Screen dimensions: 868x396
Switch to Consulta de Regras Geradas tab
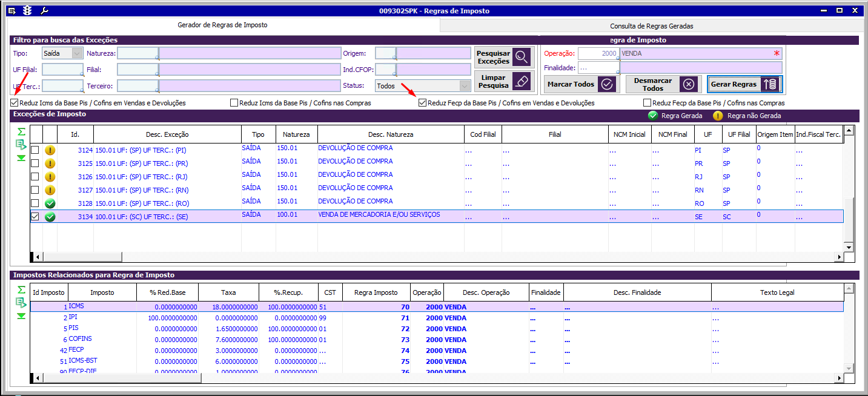[x=651, y=26]
